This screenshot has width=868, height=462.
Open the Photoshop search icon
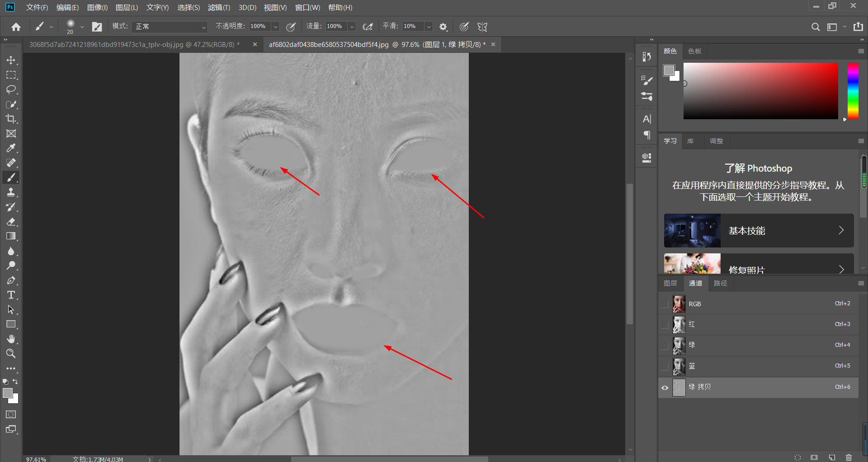(x=816, y=27)
